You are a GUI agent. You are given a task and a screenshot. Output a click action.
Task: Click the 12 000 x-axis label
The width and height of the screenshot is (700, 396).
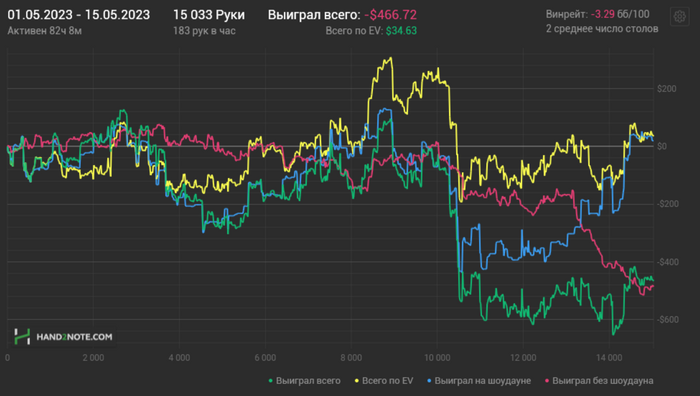523,358
